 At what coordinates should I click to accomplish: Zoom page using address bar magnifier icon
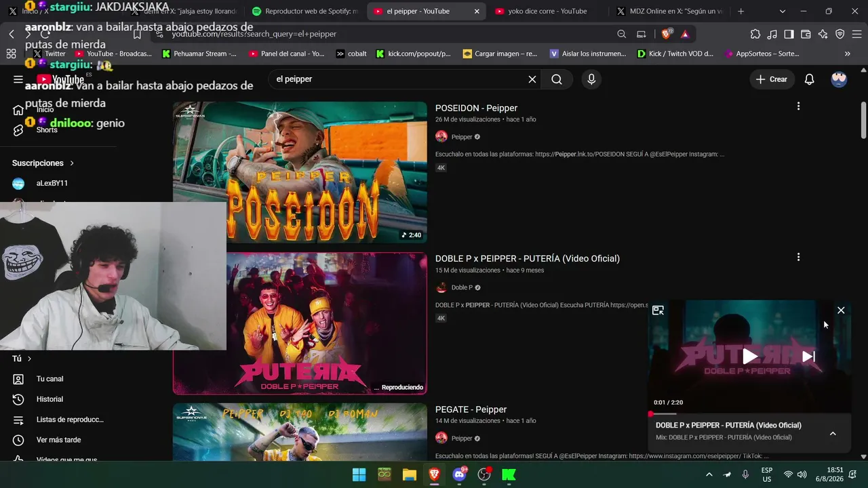(622, 34)
